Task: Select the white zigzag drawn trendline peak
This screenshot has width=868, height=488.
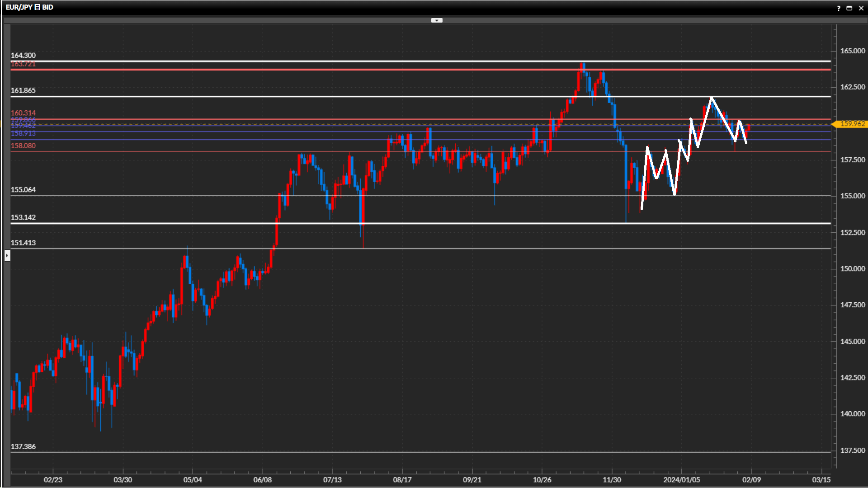Action: (x=712, y=98)
